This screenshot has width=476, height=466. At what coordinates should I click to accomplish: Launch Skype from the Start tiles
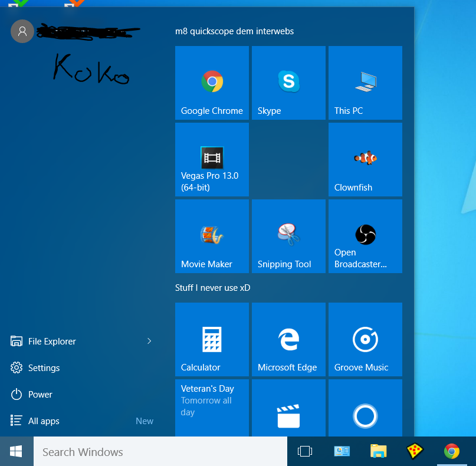point(288,83)
